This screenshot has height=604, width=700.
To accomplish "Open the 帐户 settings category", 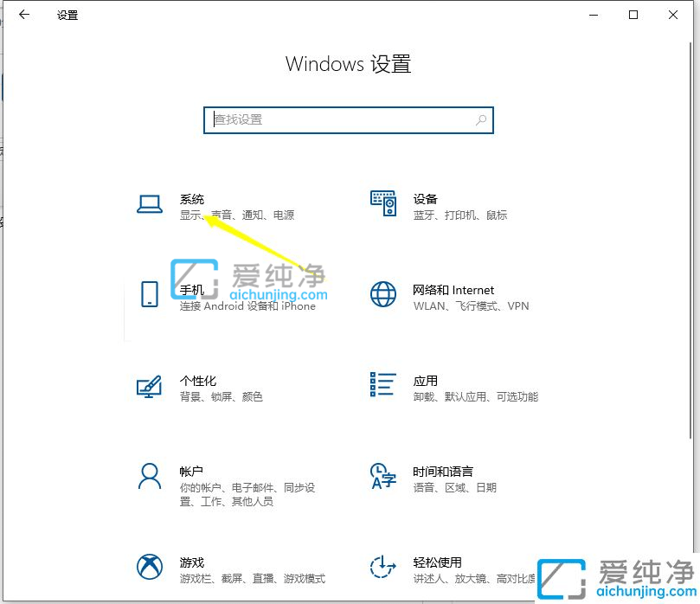I will pos(191,472).
